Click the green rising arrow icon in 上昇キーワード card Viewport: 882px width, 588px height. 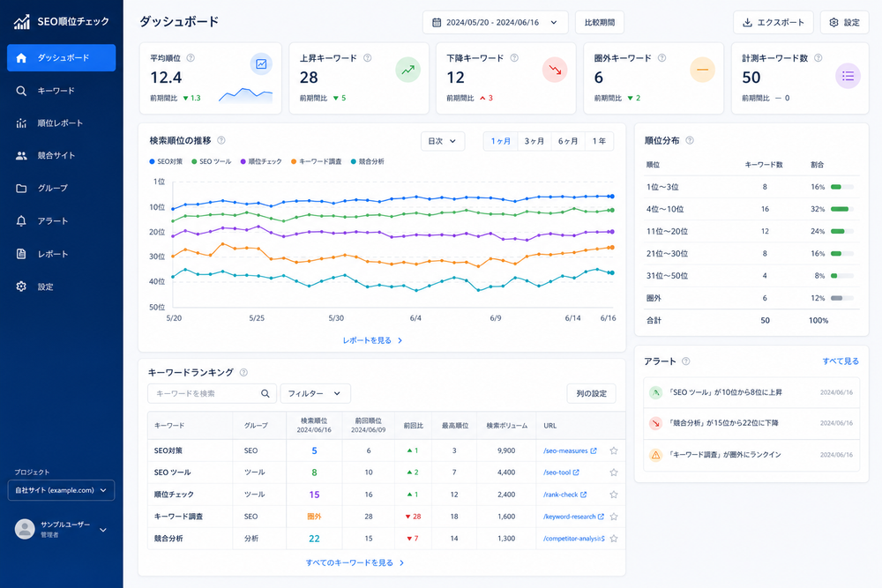407,71
